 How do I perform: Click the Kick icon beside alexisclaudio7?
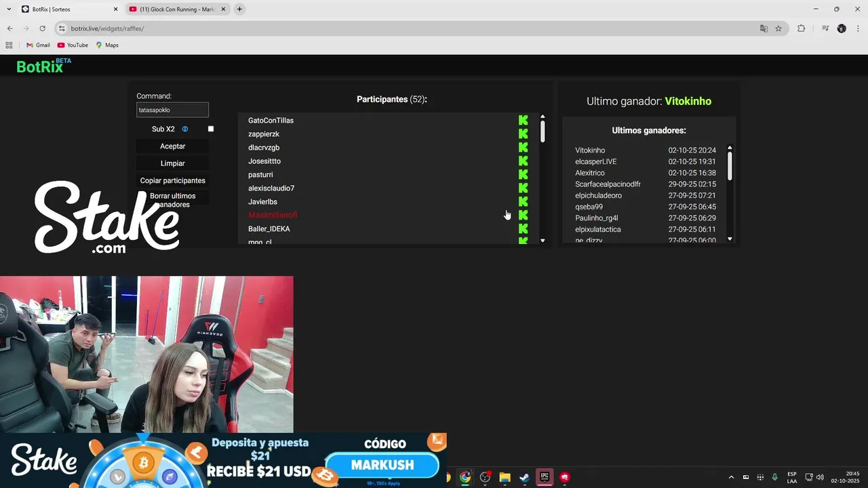click(x=523, y=188)
